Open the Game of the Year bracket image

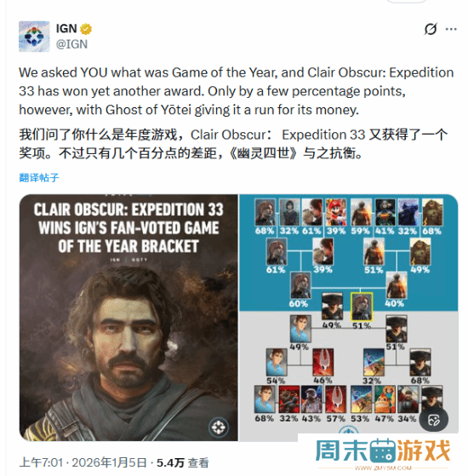click(348, 318)
